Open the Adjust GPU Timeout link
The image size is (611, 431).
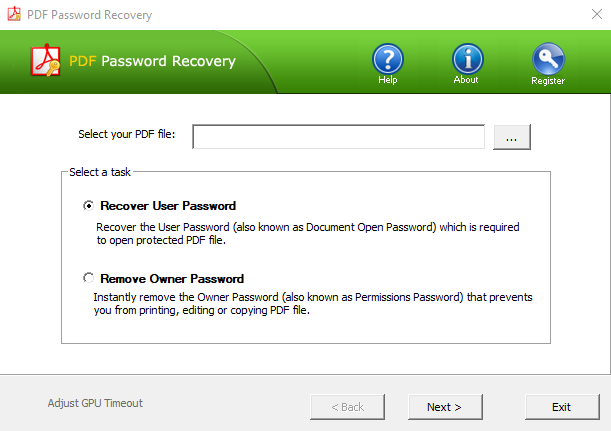pos(95,403)
